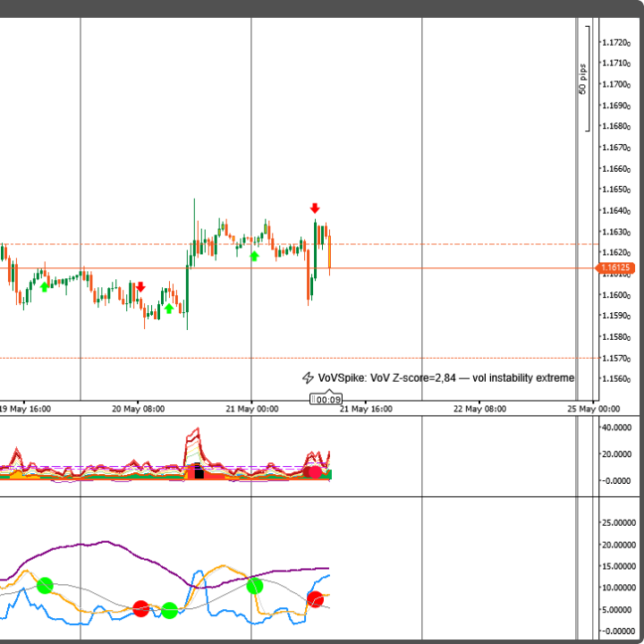Screen dimensions: 644x644
Task: Click the lightning bolt icon beside VoVSpike
Action: coord(308,377)
